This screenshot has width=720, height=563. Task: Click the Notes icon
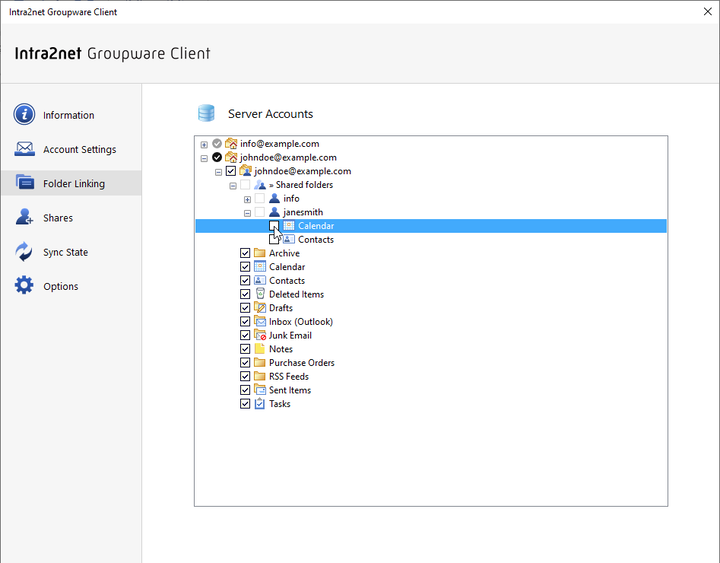[x=260, y=349]
